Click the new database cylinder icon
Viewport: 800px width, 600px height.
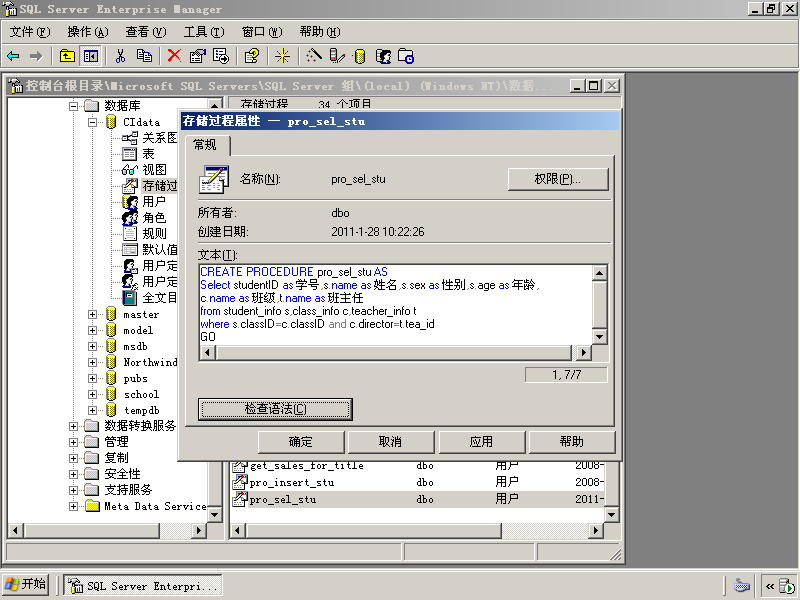pyautogui.click(x=360, y=56)
